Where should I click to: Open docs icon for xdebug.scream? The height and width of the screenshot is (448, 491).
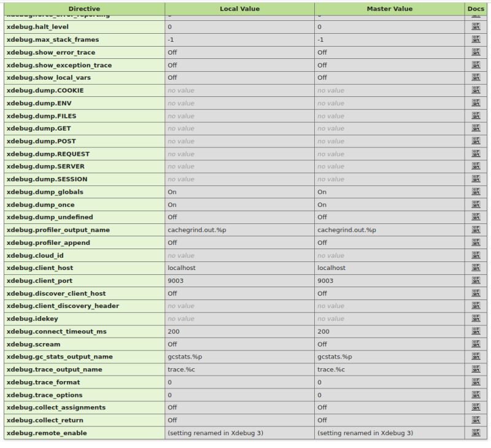(x=476, y=344)
